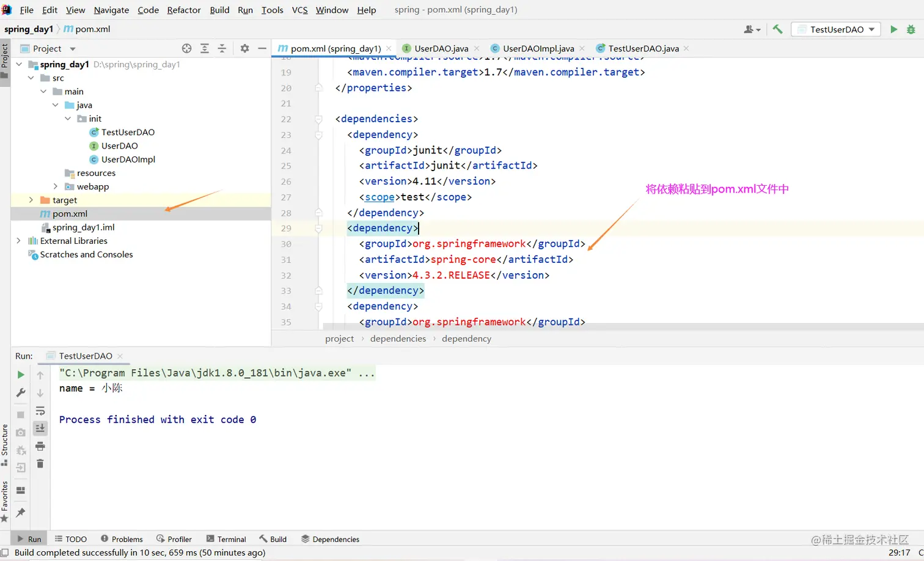
Task: Open the Terminal tool window
Action: (x=226, y=539)
